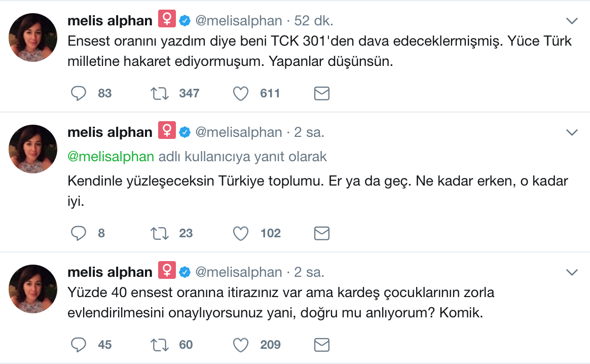Open the profile photo on the first tweet

(x=33, y=38)
